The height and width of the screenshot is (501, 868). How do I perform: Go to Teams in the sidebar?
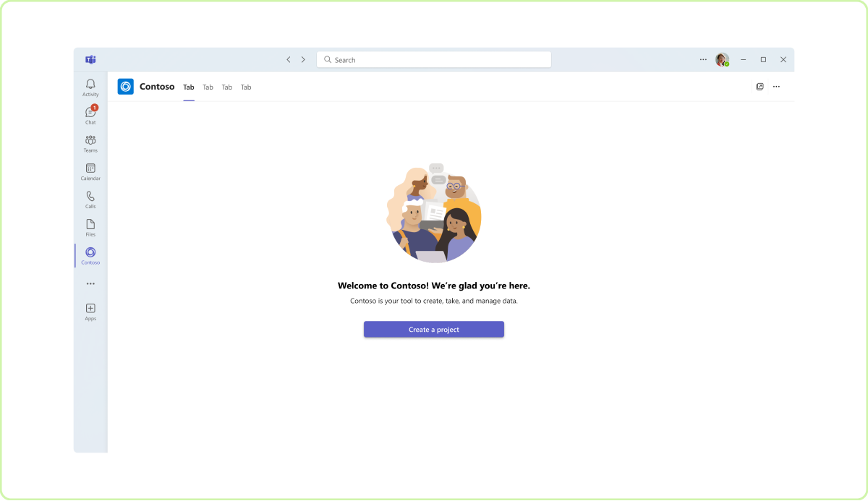click(x=90, y=143)
